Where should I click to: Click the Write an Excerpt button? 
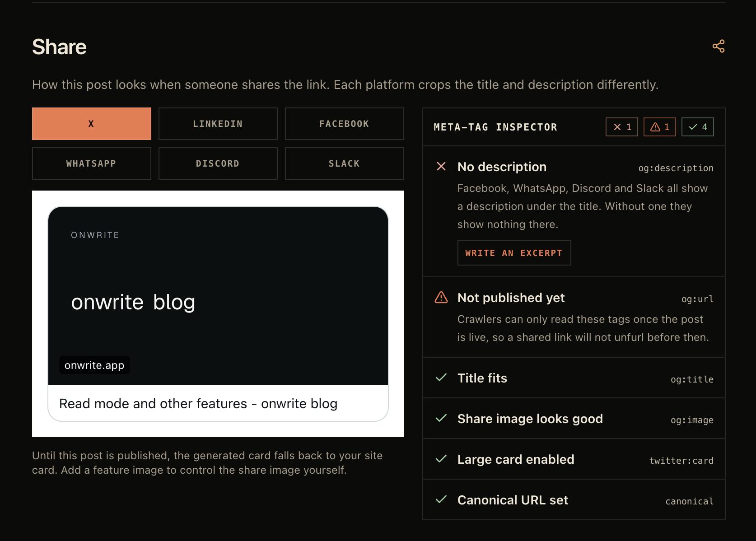[514, 253]
